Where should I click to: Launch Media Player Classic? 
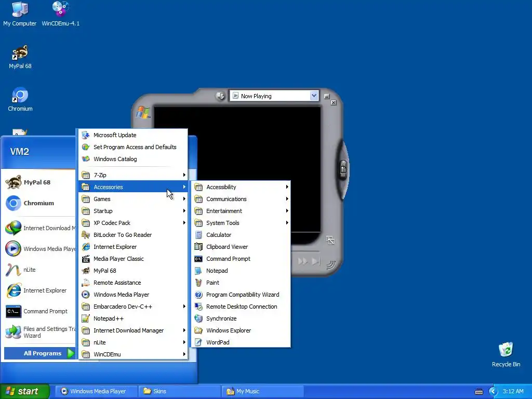(x=134, y=259)
